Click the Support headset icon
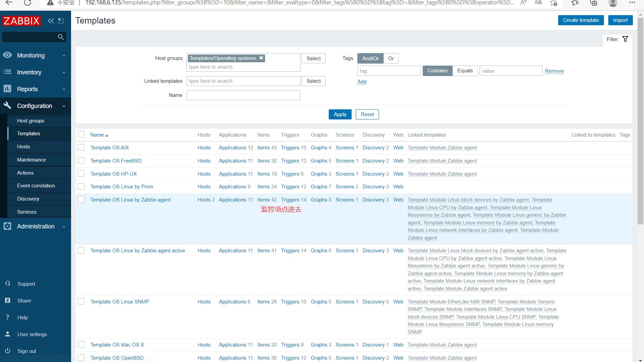Viewport: 644px width, 362px height. pyautogui.click(x=8, y=284)
